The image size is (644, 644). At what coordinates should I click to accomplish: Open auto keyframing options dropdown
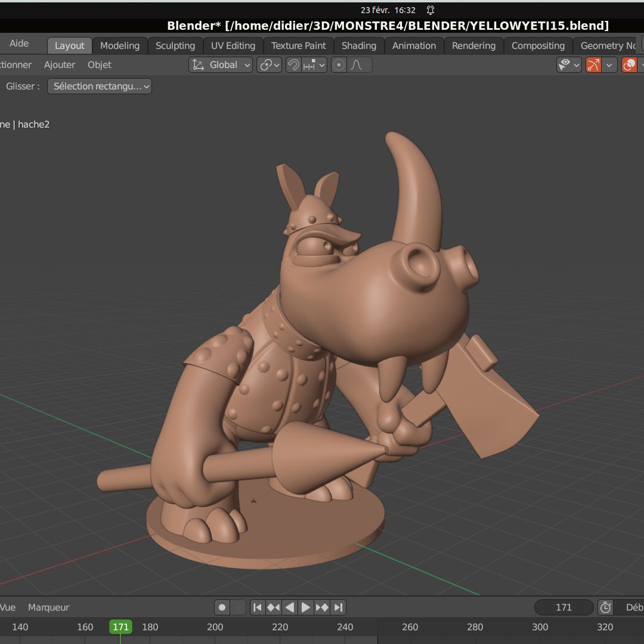[238, 607]
